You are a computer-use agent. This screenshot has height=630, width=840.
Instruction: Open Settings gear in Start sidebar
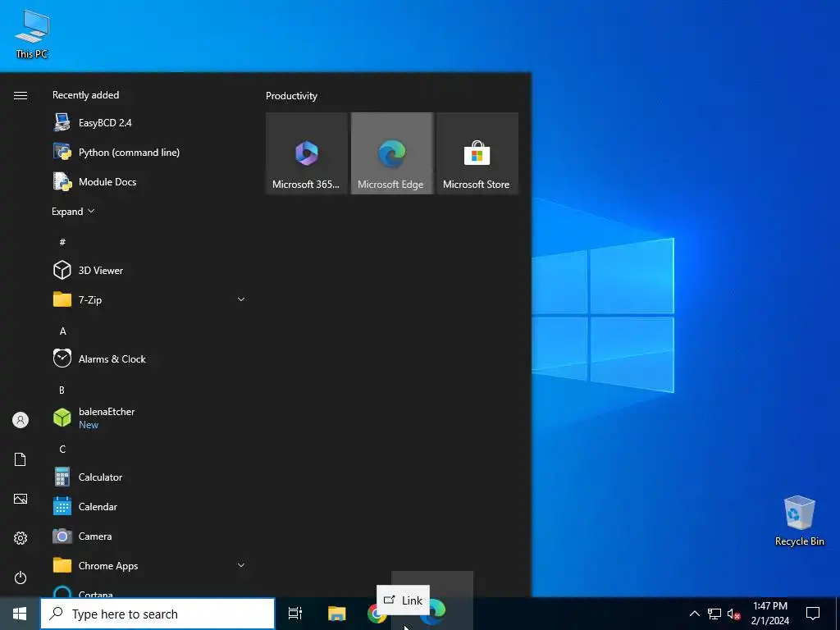[x=21, y=538]
